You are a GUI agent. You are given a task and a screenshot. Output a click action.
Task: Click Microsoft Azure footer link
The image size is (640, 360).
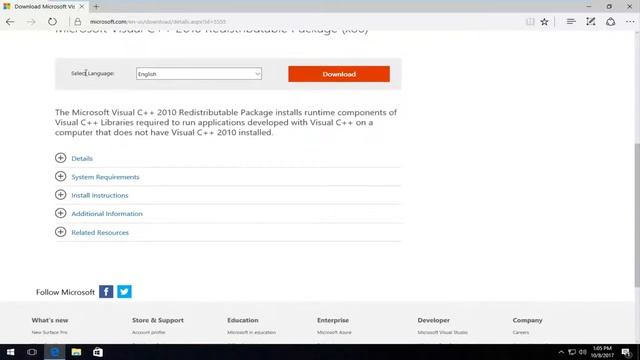pos(334,332)
